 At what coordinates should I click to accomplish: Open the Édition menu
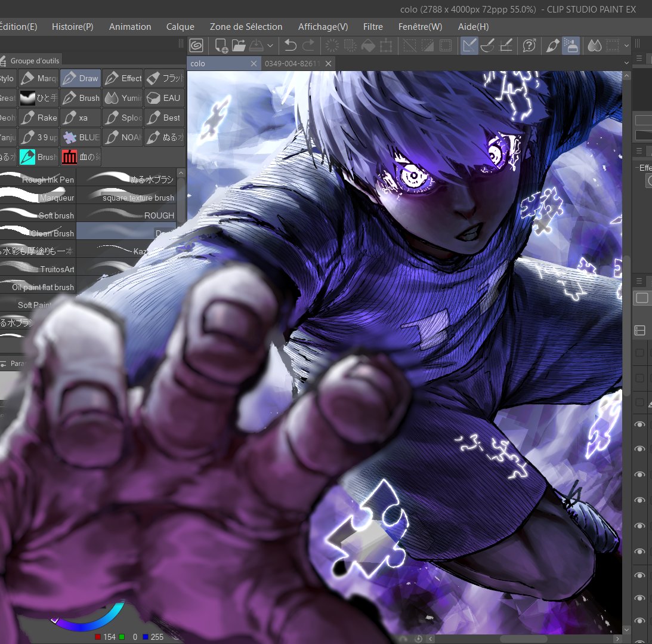click(18, 27)
